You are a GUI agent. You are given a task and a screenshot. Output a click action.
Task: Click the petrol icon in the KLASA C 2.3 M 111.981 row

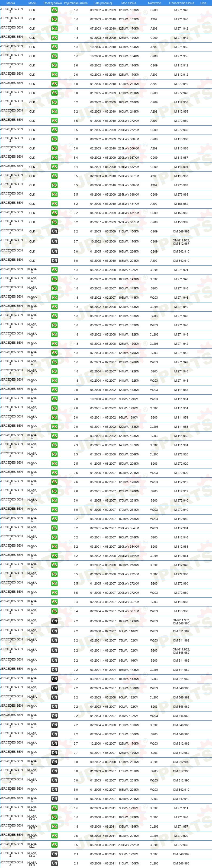pos(54,445)
